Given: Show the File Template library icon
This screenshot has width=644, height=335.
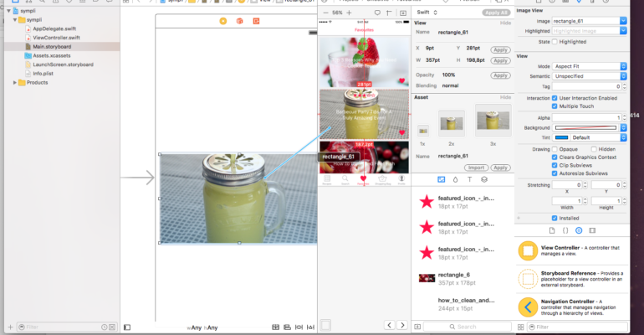Looking at the screenshot, I should click(552, 230).
